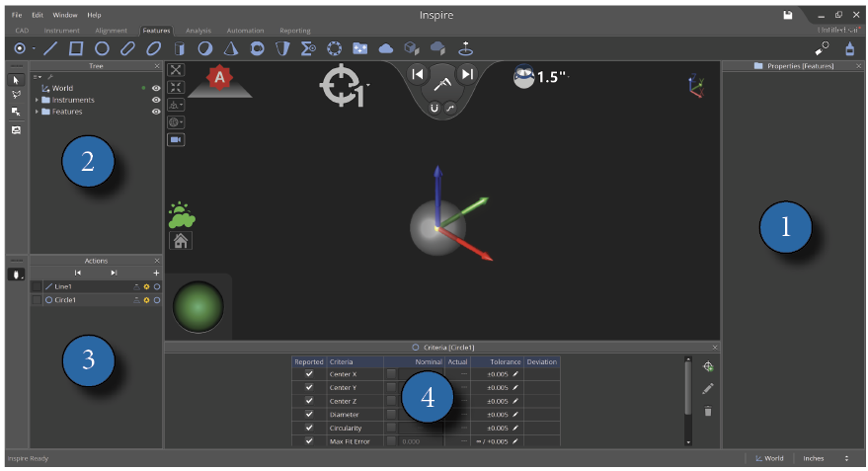868x471 pixels.
Task: Delete criteria using the trash icon
Action: coord(708,411)
